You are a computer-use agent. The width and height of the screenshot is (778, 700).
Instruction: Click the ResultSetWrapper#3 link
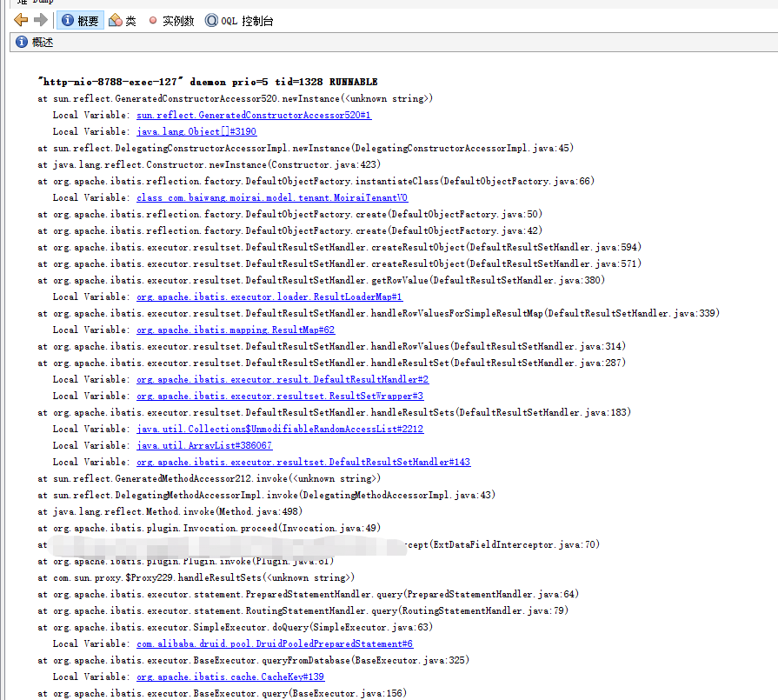(280, 396)
